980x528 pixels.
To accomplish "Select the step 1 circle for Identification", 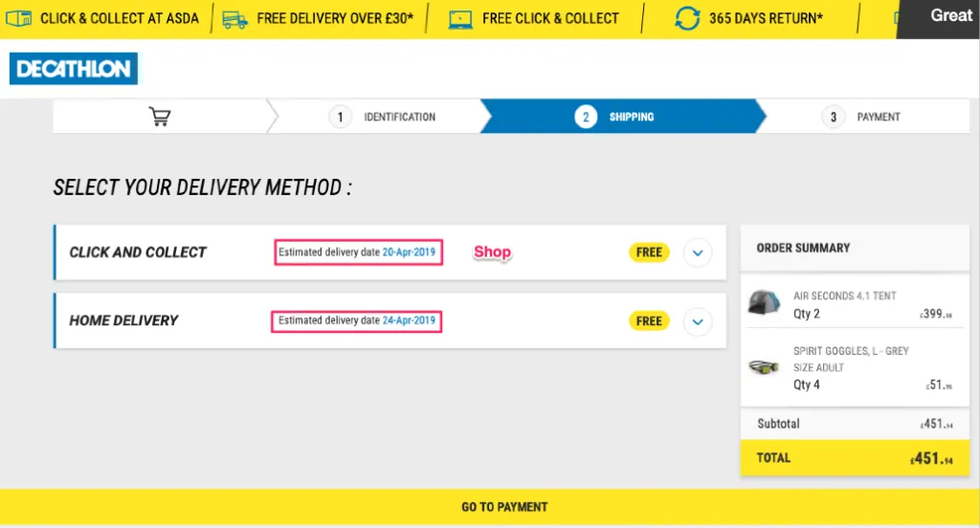I will [x=340, y=117].
